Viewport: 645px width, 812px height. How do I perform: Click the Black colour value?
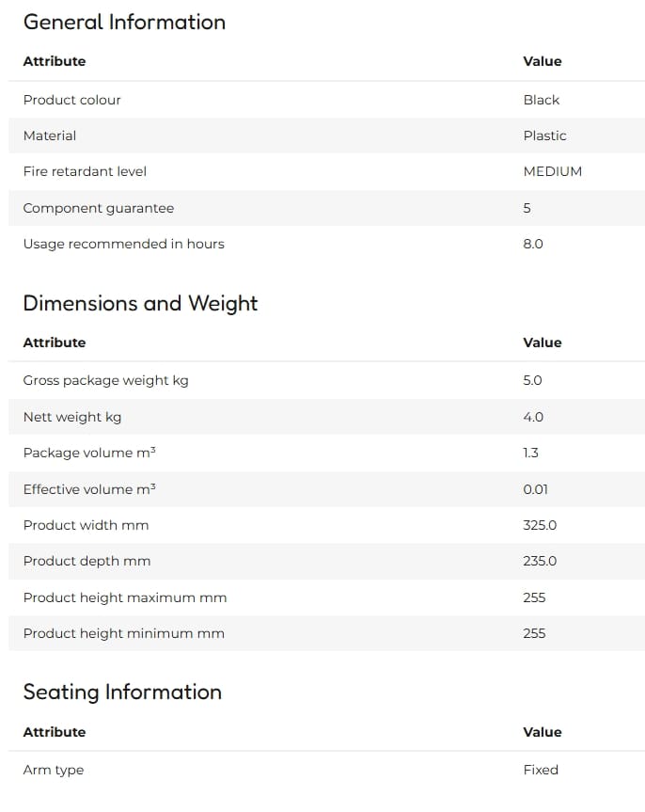[542, 100]
